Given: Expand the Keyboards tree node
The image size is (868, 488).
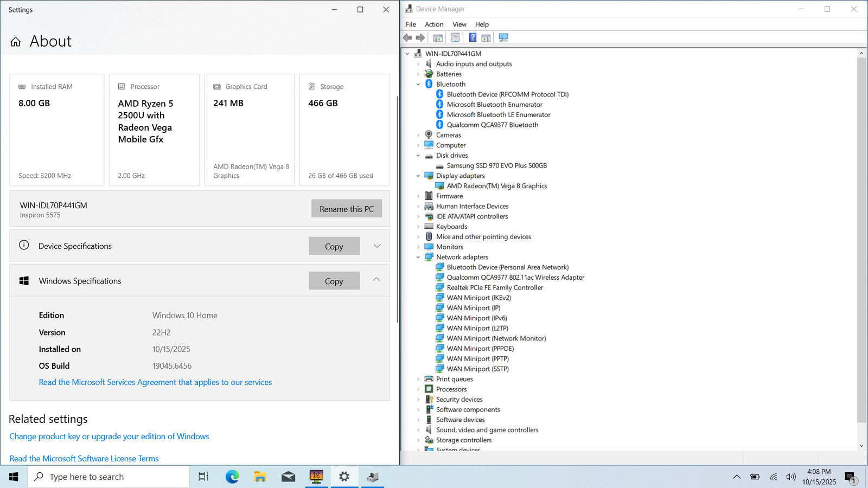Looking at the screenshot, I should point(418,227).
